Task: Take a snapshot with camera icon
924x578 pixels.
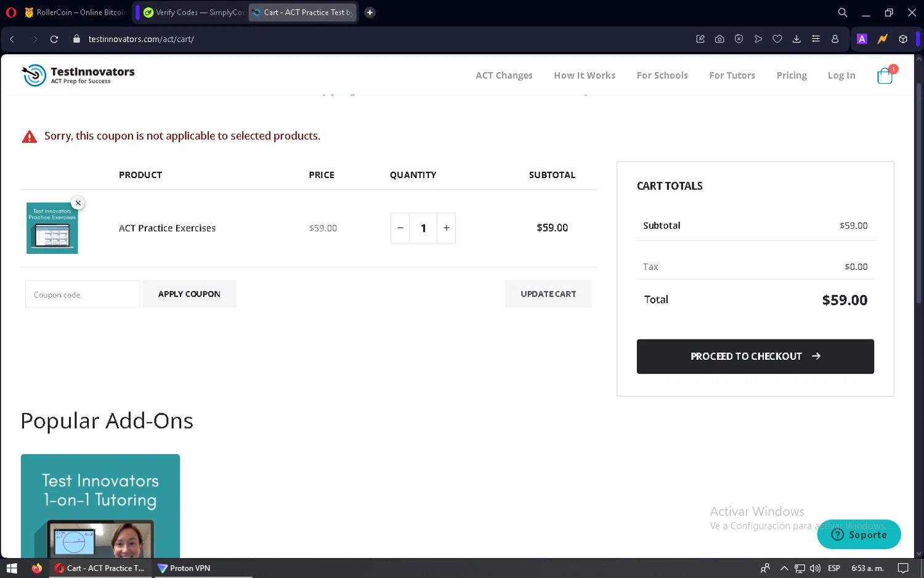Action: click(719, 39)
